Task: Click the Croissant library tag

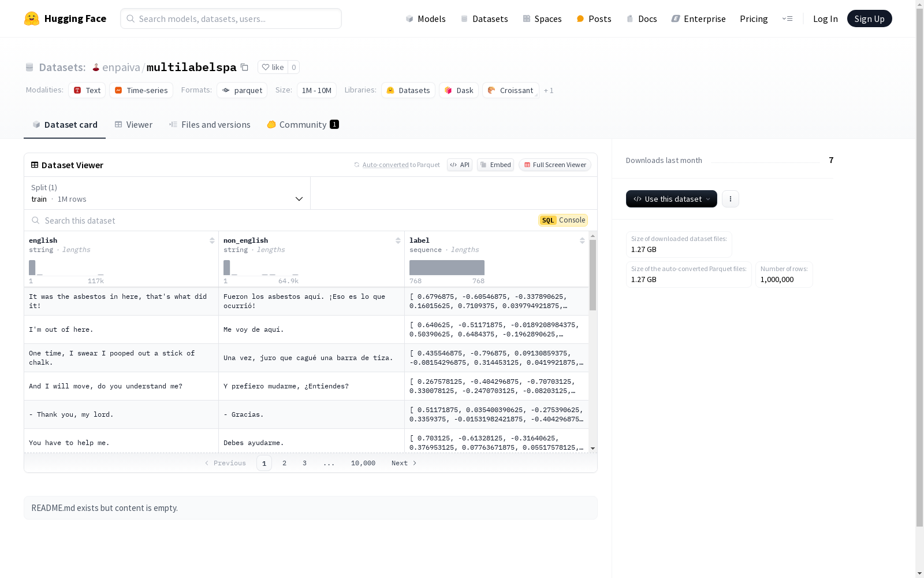Action: click(511, 90)
